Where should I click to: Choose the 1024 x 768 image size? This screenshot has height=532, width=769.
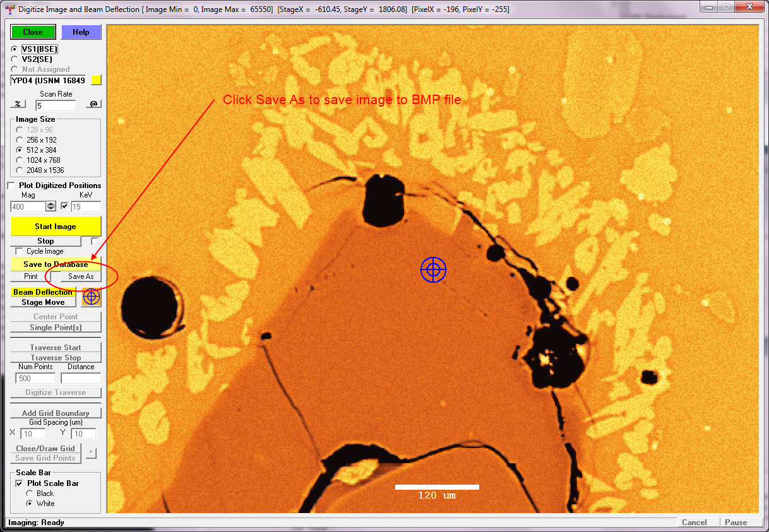pyautogui.click(x=20, y=160)
